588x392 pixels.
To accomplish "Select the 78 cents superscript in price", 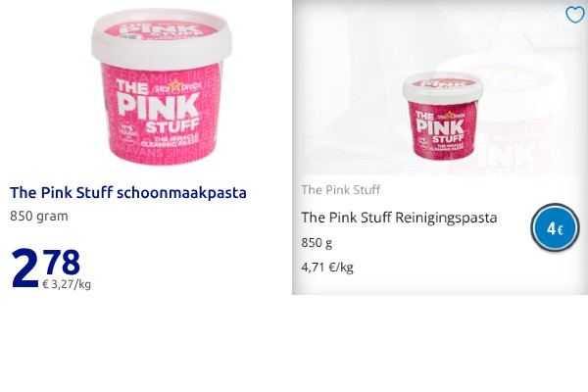I will point(61,262).
